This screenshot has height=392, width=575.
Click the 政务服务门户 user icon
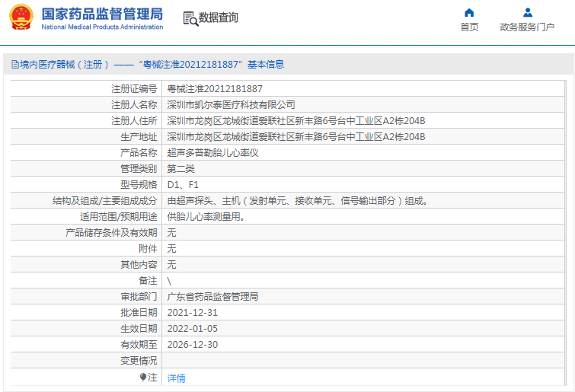coord(528,13)
